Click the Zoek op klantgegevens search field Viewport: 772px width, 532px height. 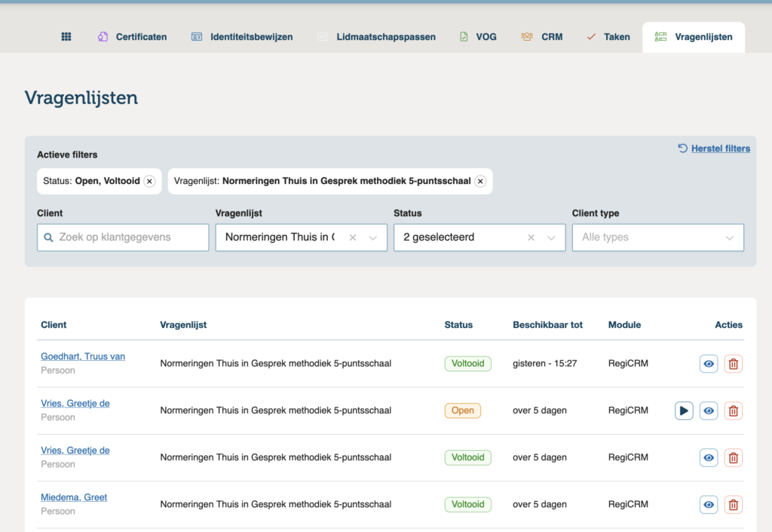pyautogui.click(x=122, y=237)
